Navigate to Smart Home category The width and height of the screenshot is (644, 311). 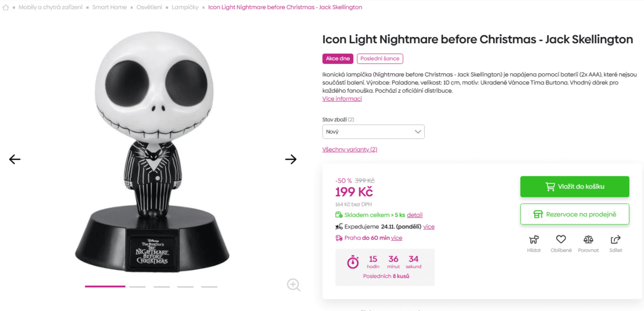109,7
